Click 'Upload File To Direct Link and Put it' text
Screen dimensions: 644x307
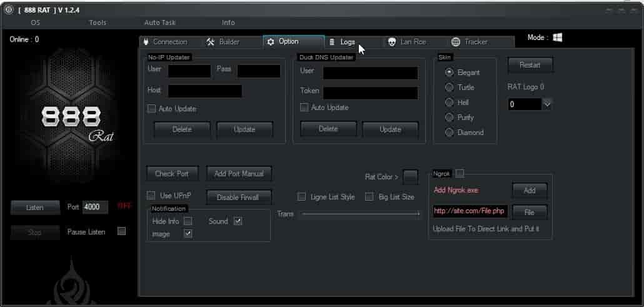click(486, 229)
